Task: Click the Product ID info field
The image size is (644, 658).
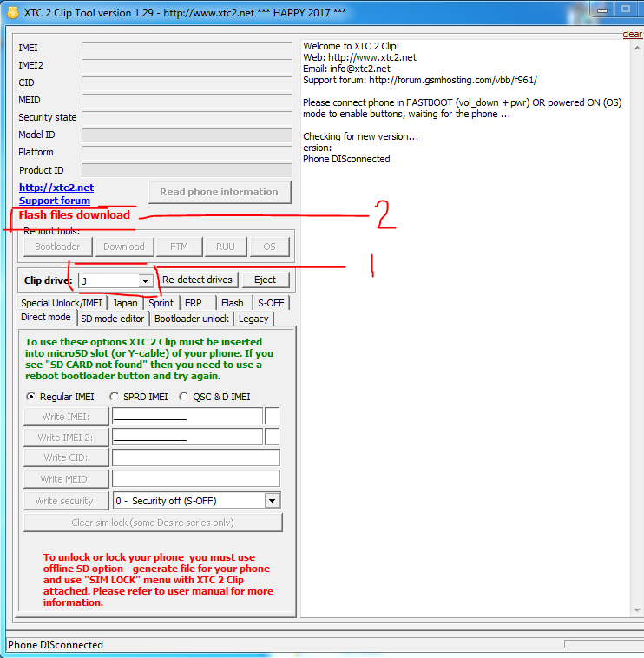Action: coord(187,170)
